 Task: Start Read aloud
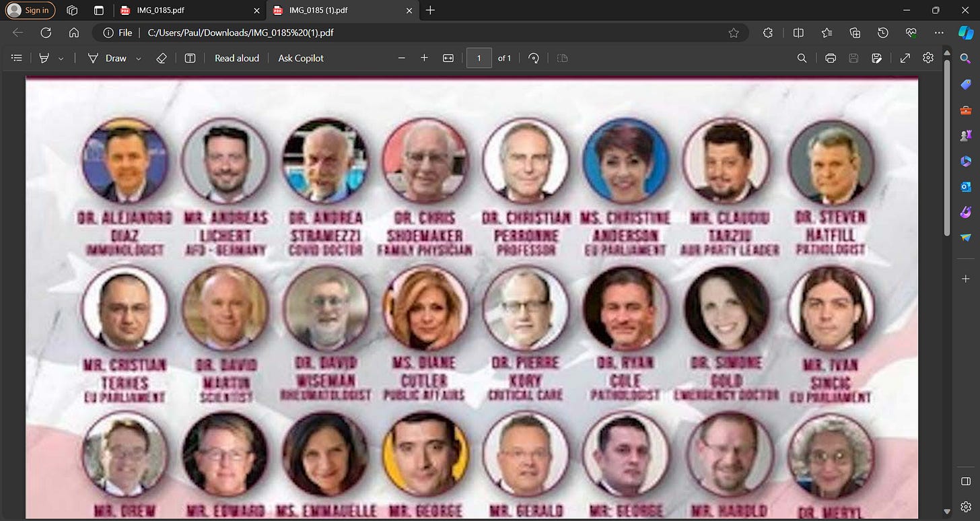(x=237, y=59)
